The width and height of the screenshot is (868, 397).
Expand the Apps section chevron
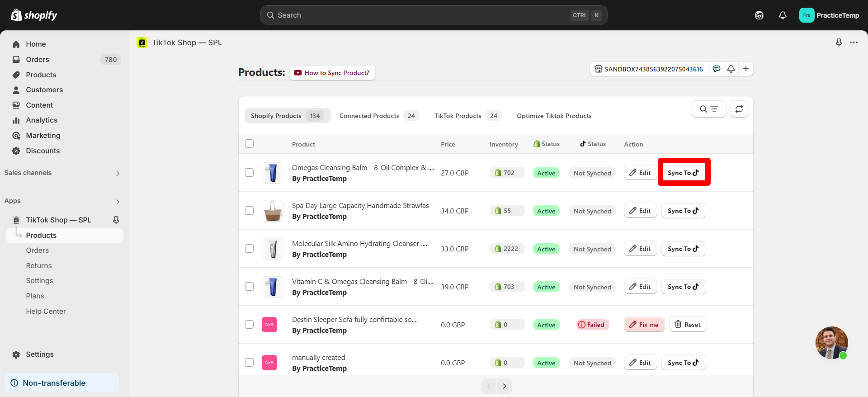[118, 202]
